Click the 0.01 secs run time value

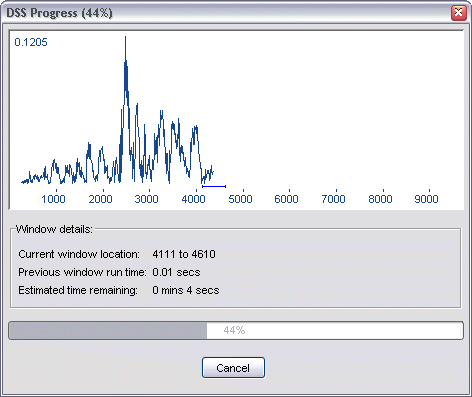[176, 272]
